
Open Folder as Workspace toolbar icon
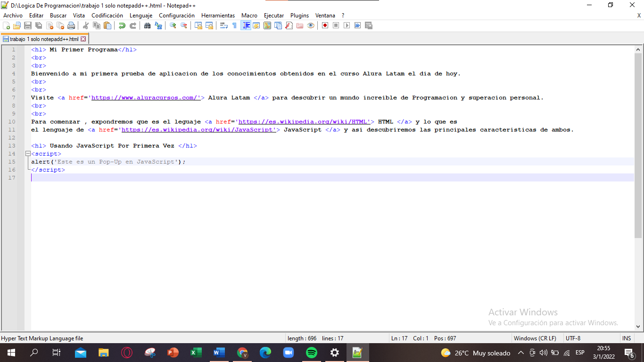click(300, 25)
